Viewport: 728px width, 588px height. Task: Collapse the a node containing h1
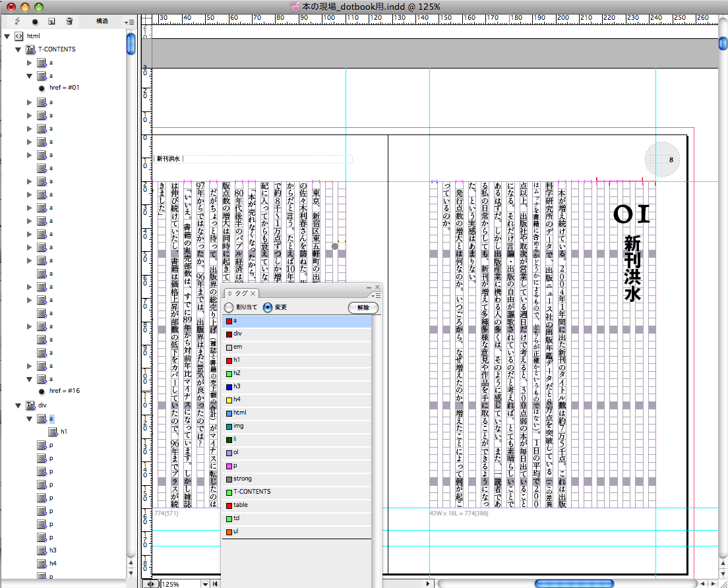point(29,419)
